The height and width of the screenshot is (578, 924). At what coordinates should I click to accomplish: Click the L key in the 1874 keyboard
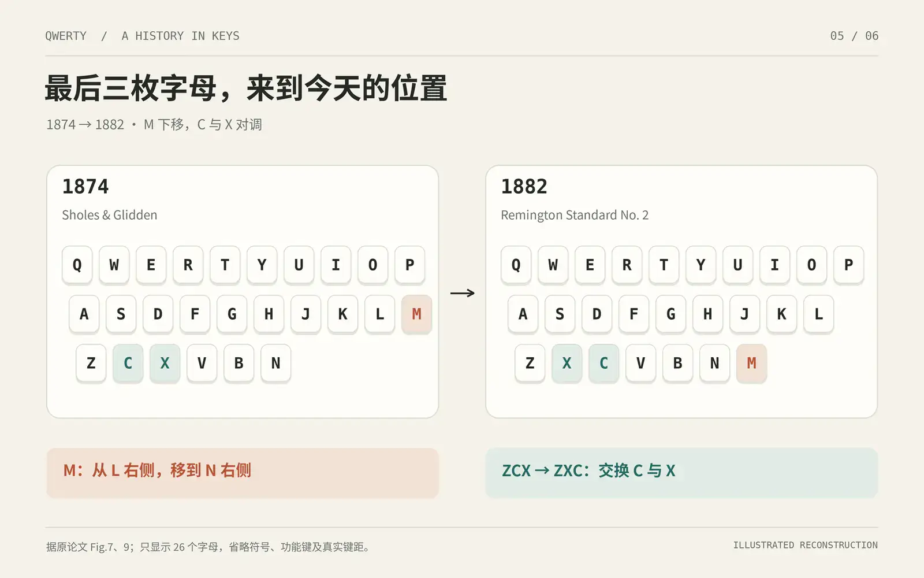tap(379, 314)
